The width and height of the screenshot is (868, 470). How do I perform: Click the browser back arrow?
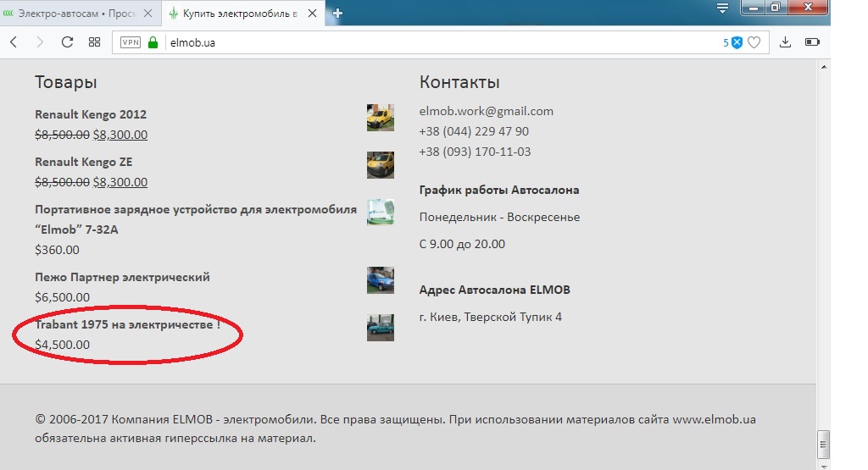(14, 42)
